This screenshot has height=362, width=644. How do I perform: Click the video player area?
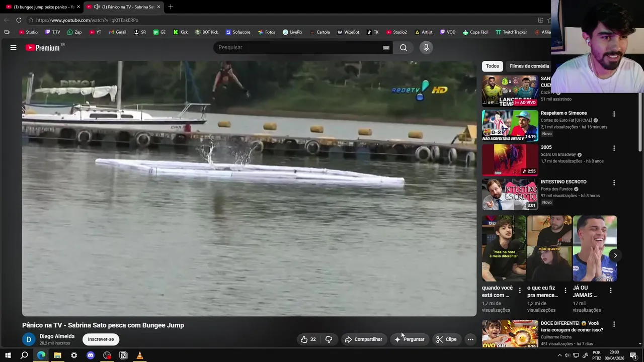tap(249, 189)
